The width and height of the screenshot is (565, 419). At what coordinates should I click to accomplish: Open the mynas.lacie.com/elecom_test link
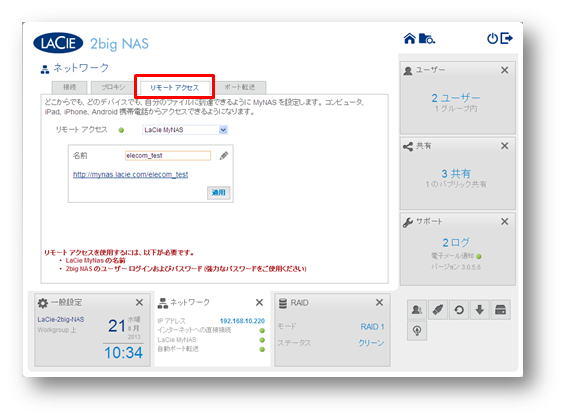coord(130,175)
